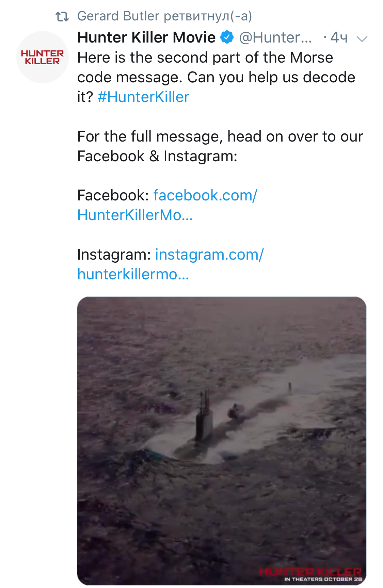Screen dimensions: 383x588
Task: Tap the 'Facebook:' label text
Action: (113, 195)
